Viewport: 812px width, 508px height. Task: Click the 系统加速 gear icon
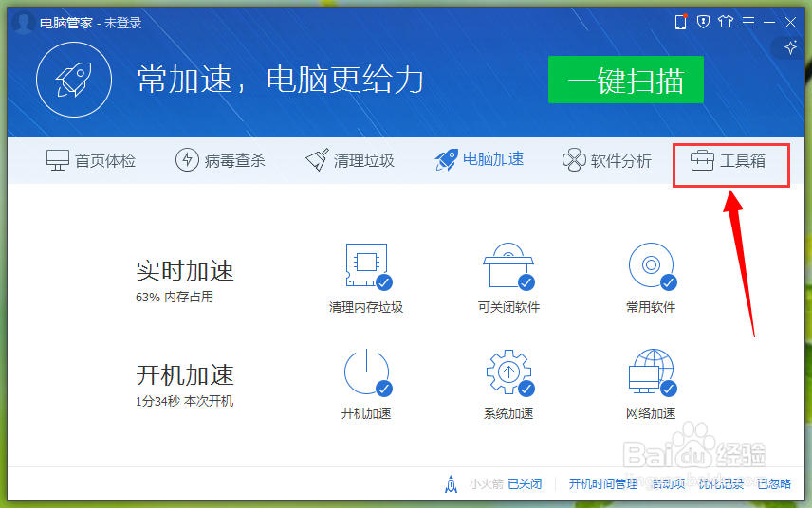coord(509,372)
